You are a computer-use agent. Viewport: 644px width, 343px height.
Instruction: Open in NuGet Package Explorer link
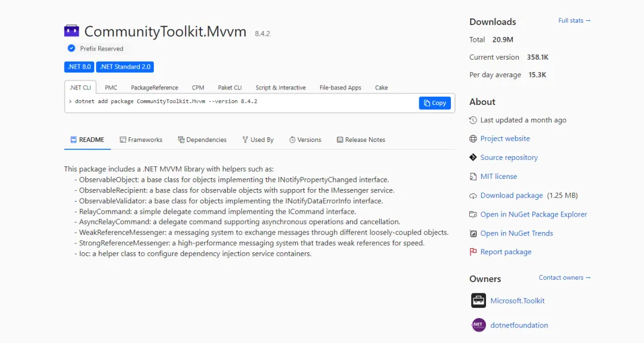coord(534,214)
